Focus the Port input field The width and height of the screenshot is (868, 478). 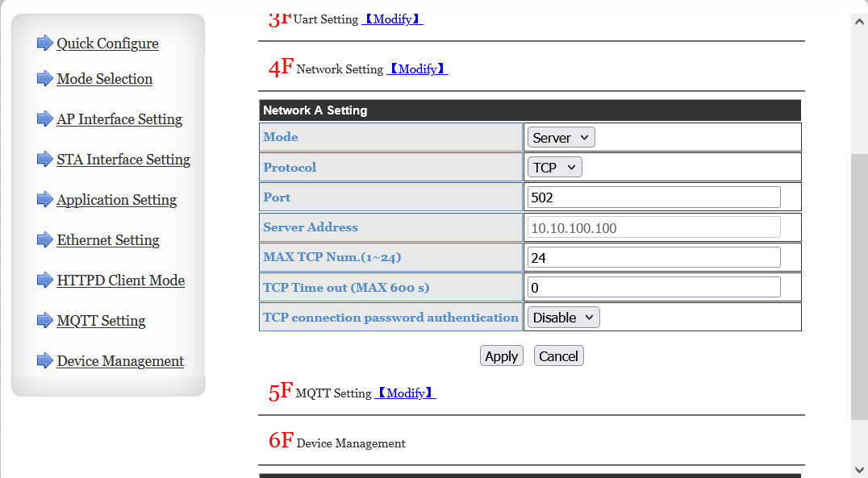tap(653, 197)
